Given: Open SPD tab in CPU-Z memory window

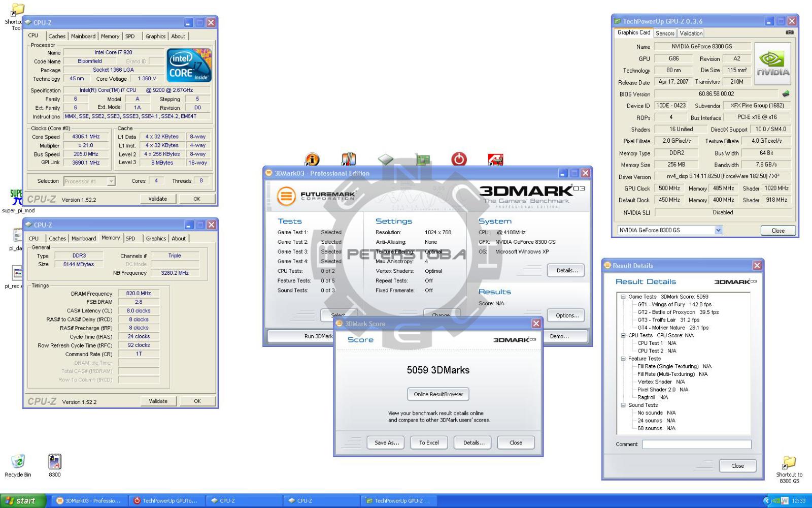Looking at the screenshot, I should pyautogui.click(x=130, y=239).
